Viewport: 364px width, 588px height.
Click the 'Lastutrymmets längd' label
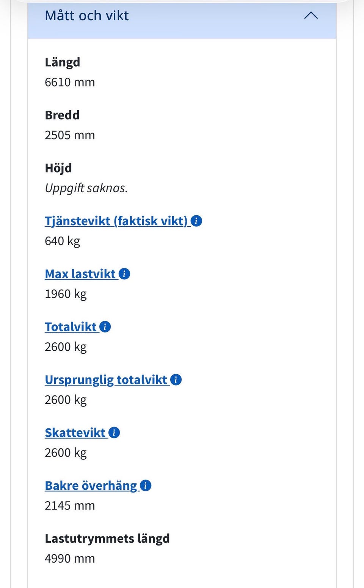(107, 538)
